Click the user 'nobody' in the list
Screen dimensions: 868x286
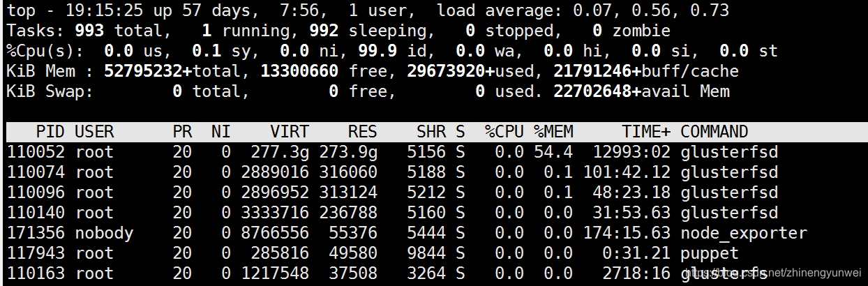pos(104,233)
